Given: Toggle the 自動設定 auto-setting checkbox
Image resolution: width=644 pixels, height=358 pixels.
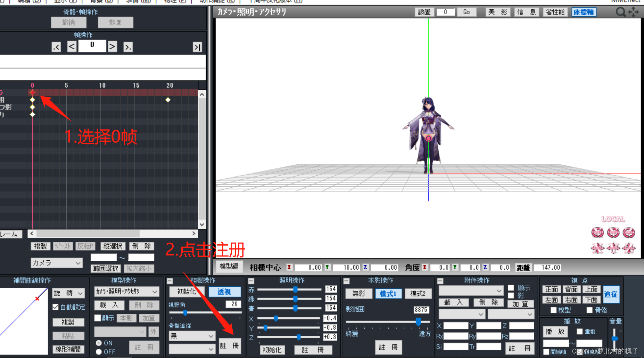Looking at the screenshot, I should tap(56, 307).
